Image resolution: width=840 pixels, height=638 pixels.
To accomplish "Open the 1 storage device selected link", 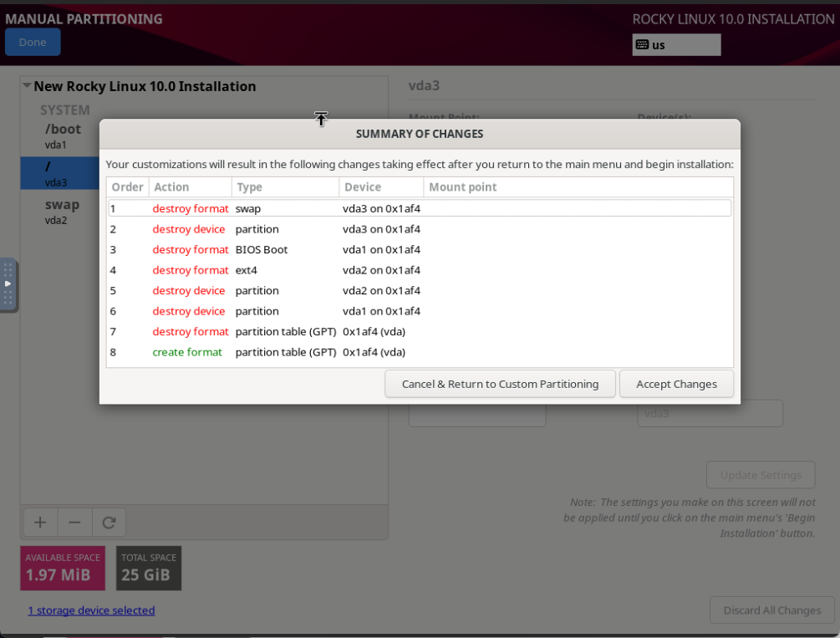I will point(92,610).
